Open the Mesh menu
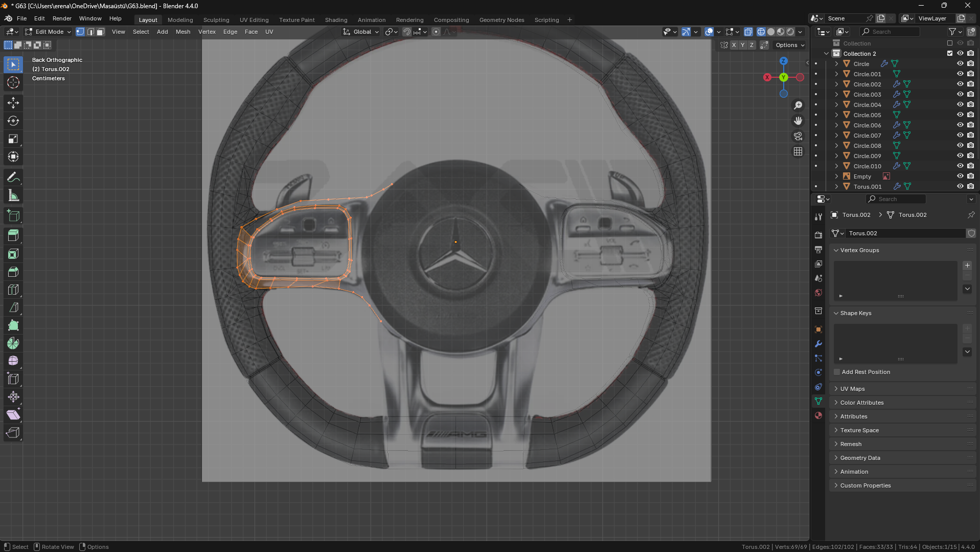This screenshot has height=552, width=980. point(183,32)
